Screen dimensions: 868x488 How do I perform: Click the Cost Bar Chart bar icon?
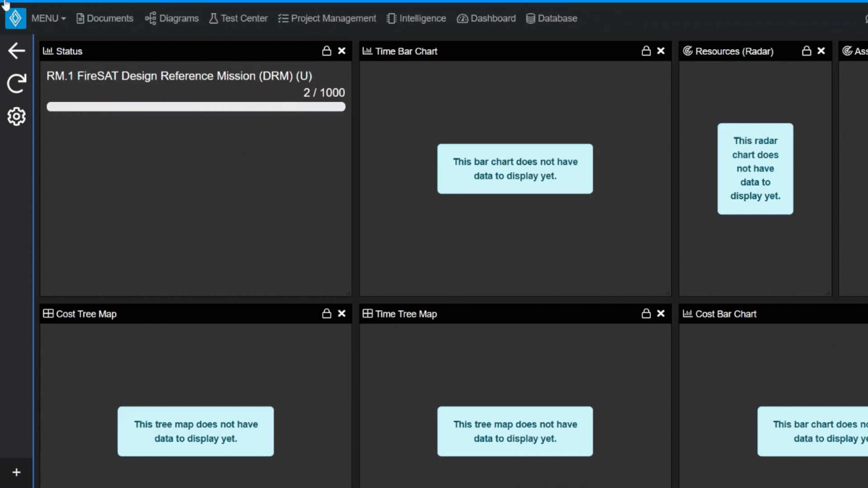point(687,314)
